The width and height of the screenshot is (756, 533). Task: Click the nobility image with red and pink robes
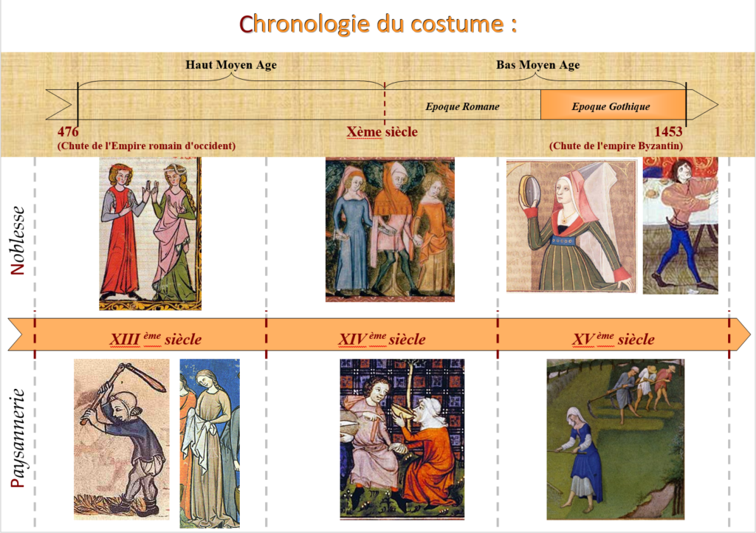click(151, 234)
